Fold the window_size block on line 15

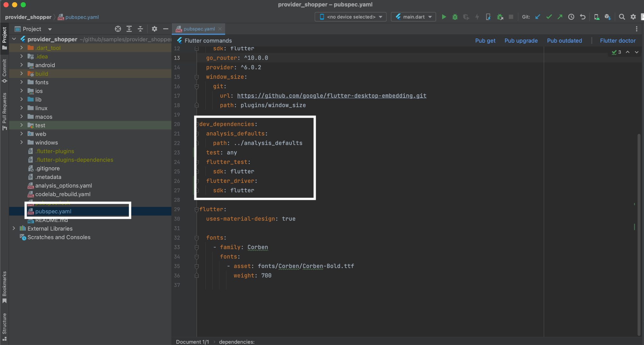click(x=197, y=77)
